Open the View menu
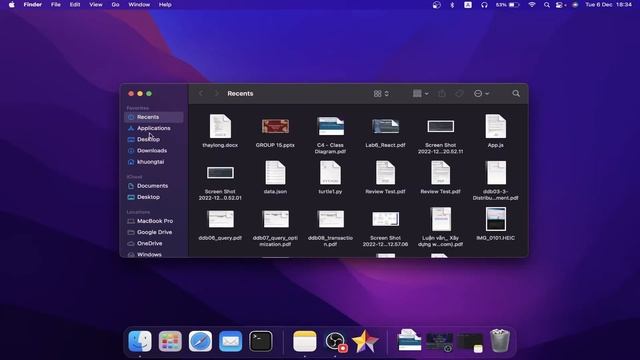The width and height of the screenshot is (640, 360). [96, 5]
